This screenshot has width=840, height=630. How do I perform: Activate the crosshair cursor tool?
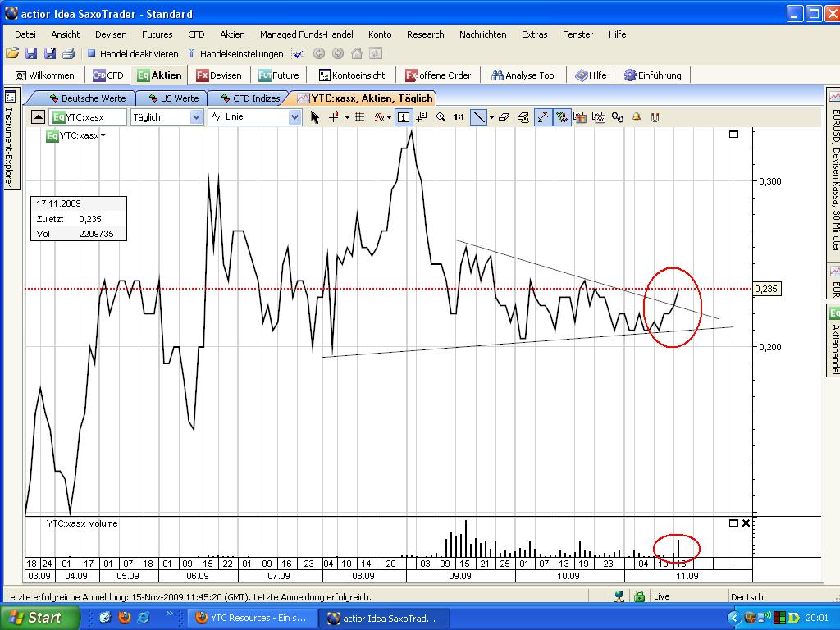click(333, 117)
